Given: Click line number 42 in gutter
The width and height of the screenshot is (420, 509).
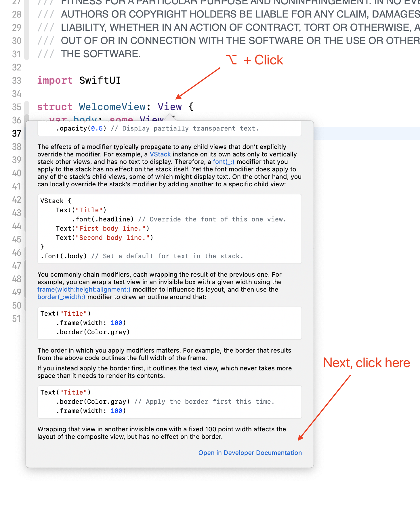Looking at the screenshot, I should pyautogui.click(x=17, y=200).
